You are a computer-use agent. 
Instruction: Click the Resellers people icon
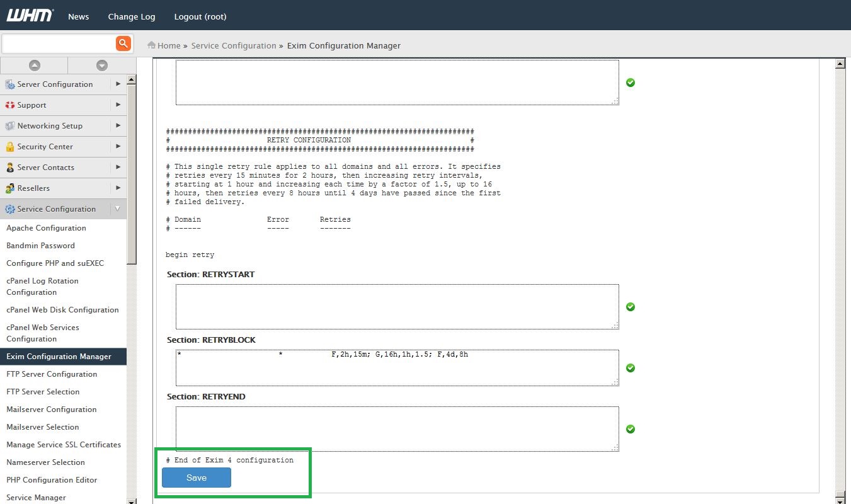pos(10,188)
